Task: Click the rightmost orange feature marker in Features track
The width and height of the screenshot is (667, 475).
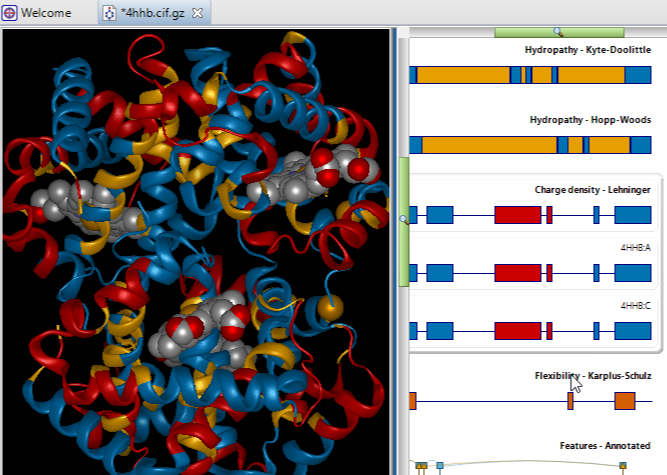Action: (x=623, y=466)
